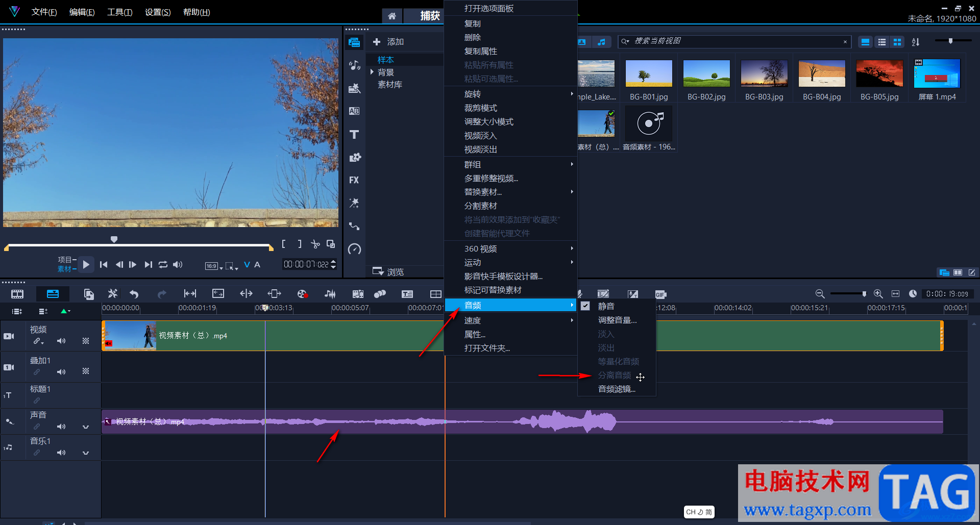Mute the 音乐1 track speaker
Viewport: 980px width, 525px height.
pyautogui.click(x=61, y=453)
